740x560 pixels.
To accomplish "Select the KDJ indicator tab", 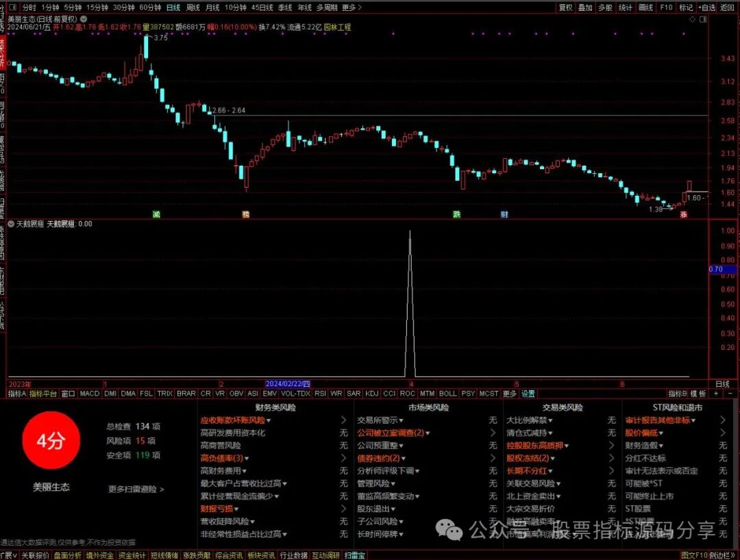I will pyautogui.click(x=372, y=394).
